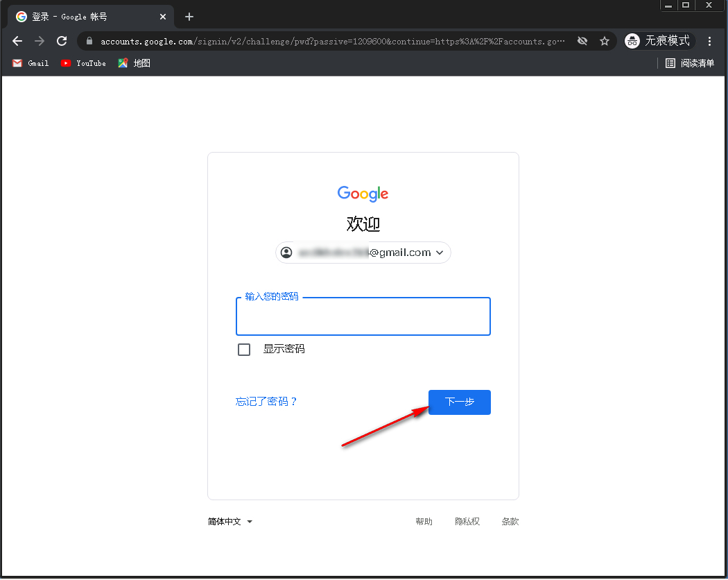This screenshot has height=580, width=728.
Task: Open the 阅读清单 reading list
Action: pyautogui.click(x=690, y=63)
